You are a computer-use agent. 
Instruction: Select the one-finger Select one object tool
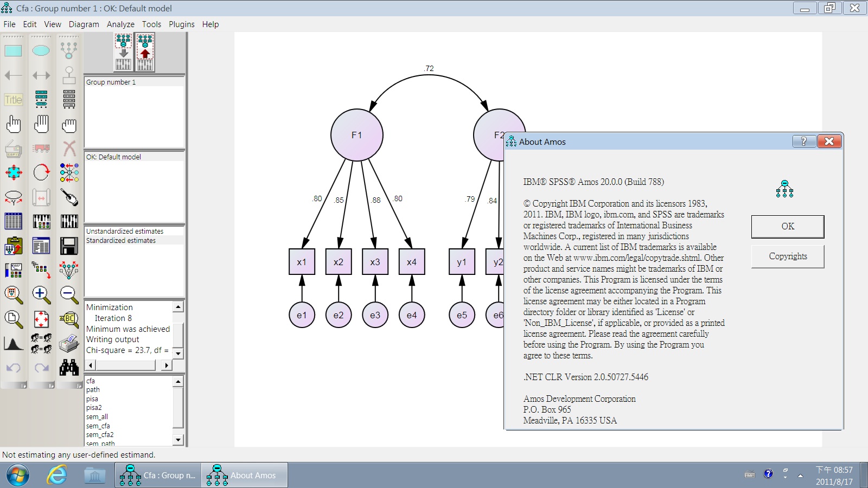click(x=14, y=124)
